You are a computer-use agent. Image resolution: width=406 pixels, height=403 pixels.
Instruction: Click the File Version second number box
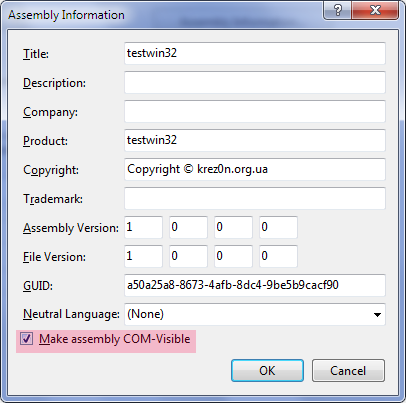[x=188, y=256]
